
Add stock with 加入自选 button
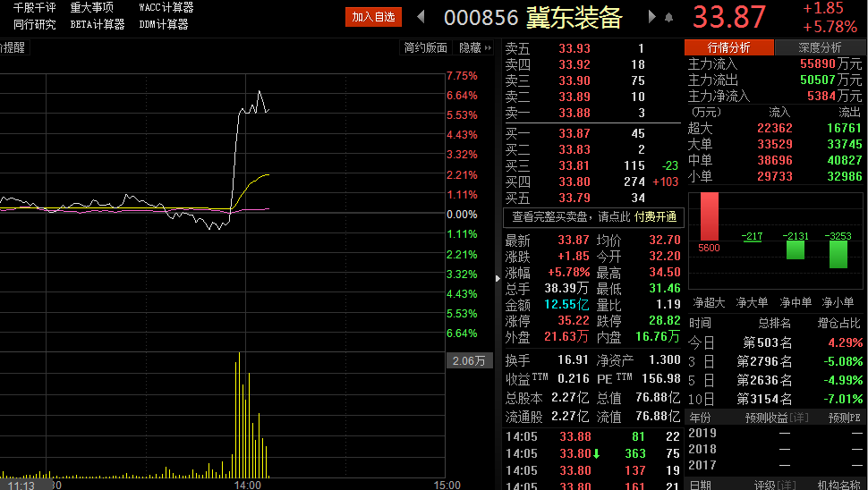(373, 17)
